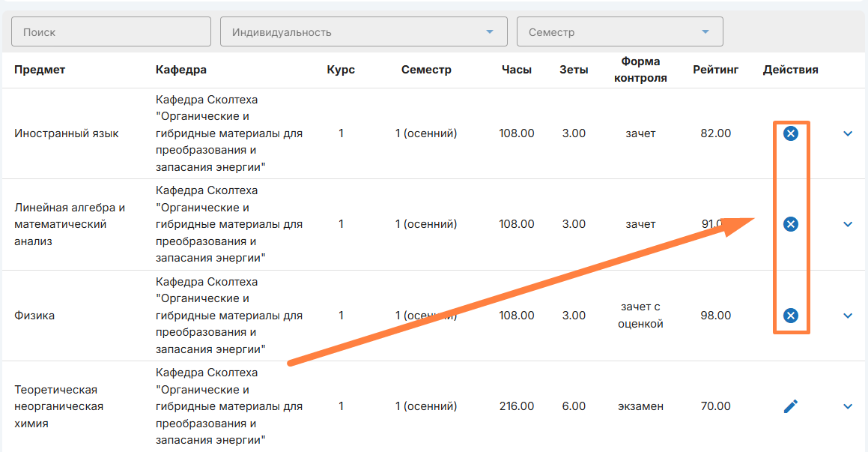Expand the Линейная алгебра row details

[x=848, y=224]
